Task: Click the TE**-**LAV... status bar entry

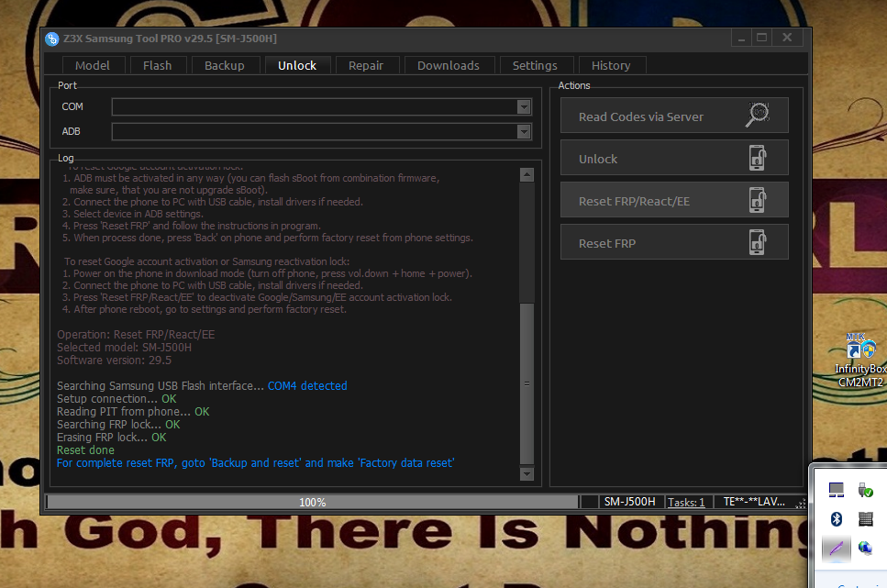Action: pos(754,502)
